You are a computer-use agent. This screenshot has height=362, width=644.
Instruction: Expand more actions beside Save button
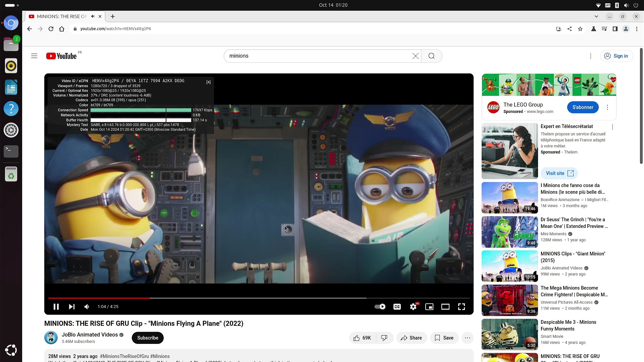click(x=468, y=338)
